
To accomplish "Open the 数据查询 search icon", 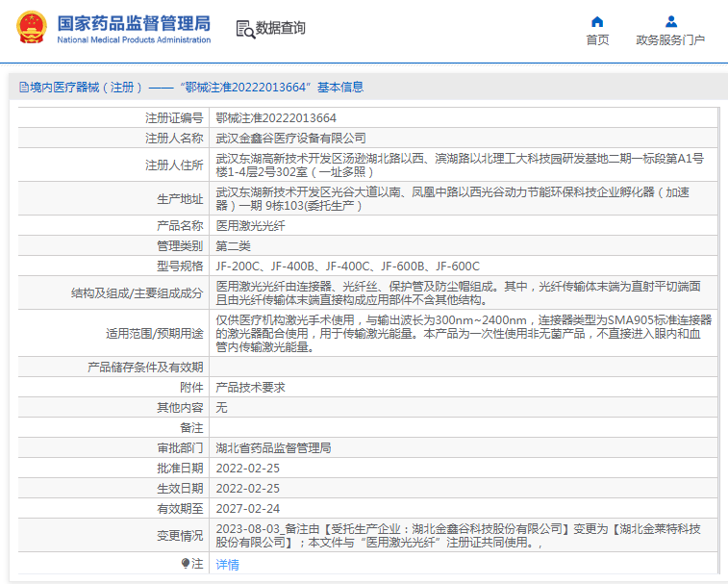I will pos(245,29).
